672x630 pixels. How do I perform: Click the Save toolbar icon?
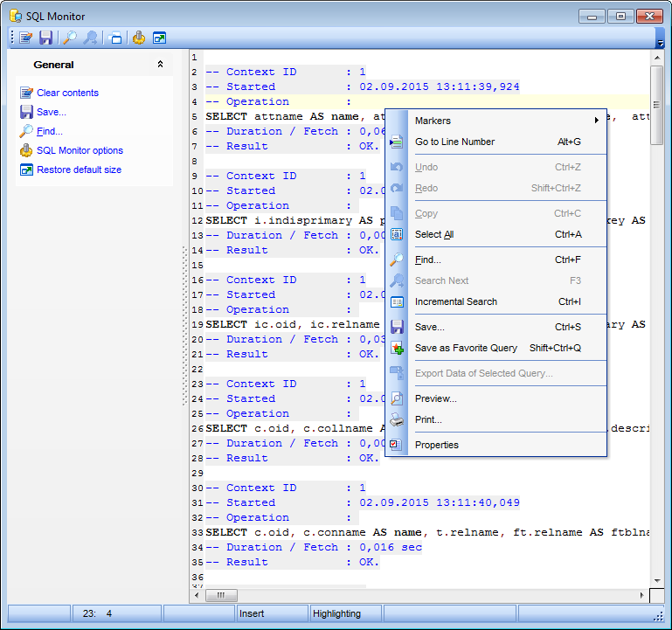45,38
